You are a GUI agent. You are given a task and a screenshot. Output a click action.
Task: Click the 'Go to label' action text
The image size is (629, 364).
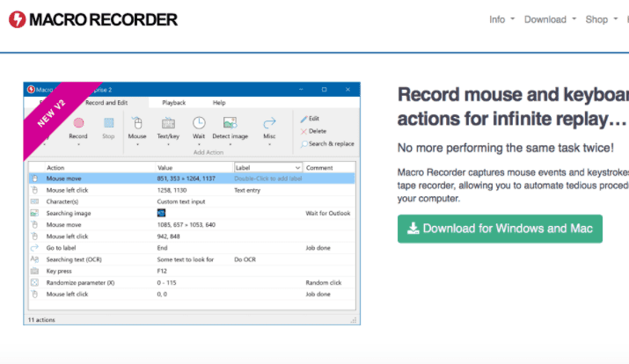61,248
